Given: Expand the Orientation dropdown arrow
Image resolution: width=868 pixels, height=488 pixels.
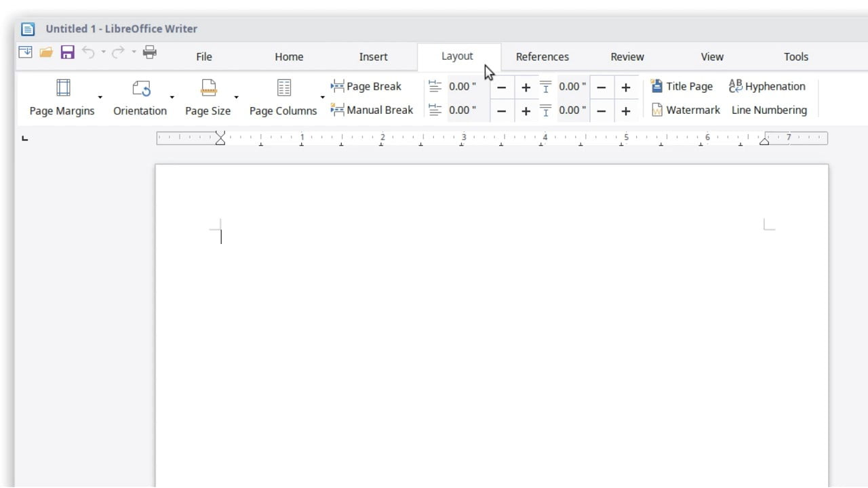Looking at the screenshot, I should click(172, 98).
